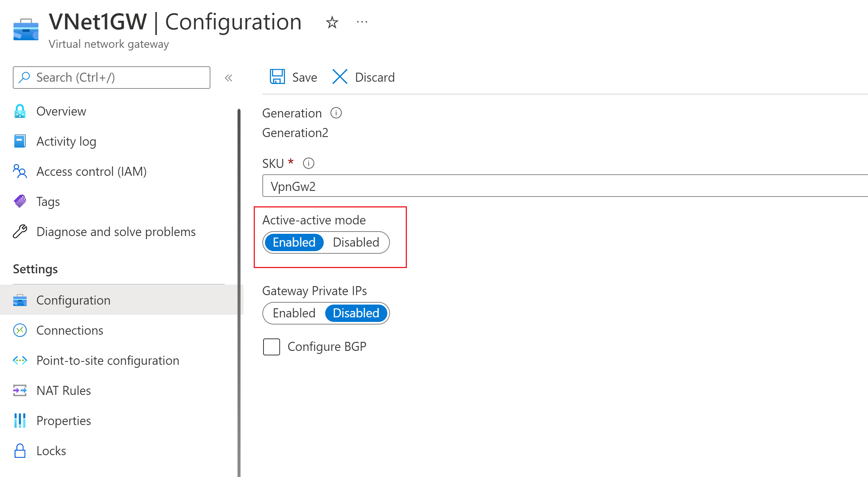Enable Gateway Private IPs
Screen dimensions: 868x477
[294, 313]
